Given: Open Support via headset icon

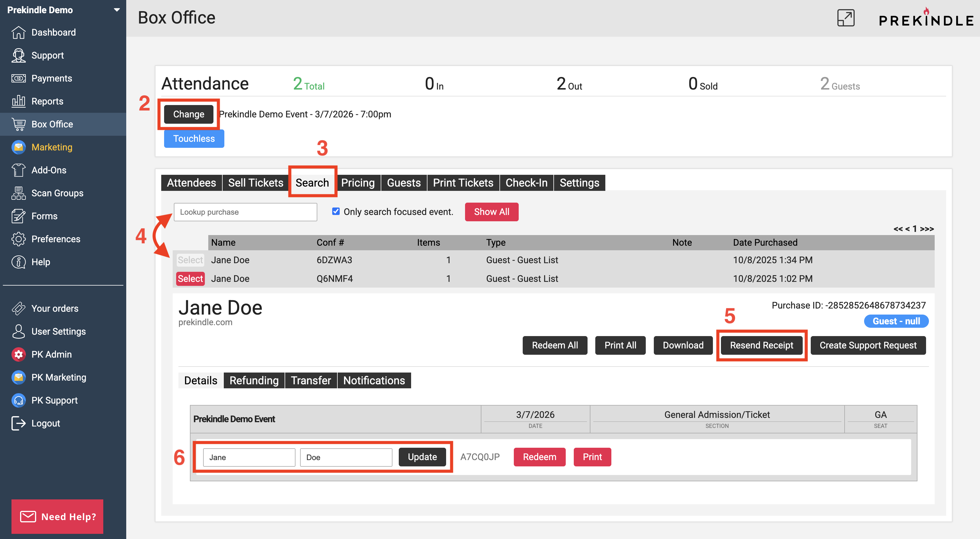Looking at the screenshot, I should pos(18,56).
